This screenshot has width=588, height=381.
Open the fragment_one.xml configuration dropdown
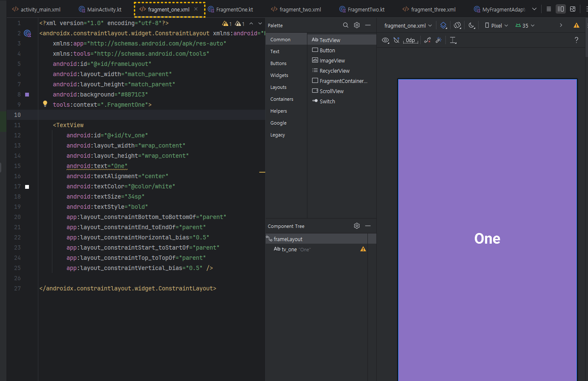408,26
